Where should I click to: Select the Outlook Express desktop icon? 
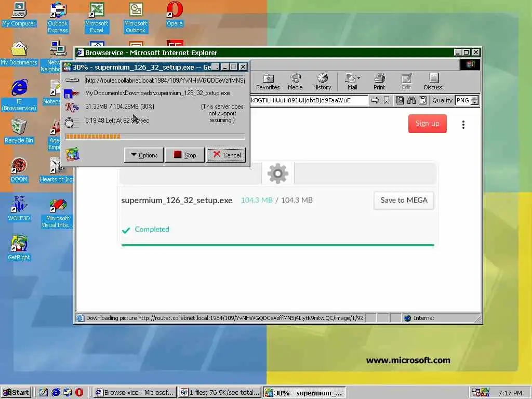(58, 18)
